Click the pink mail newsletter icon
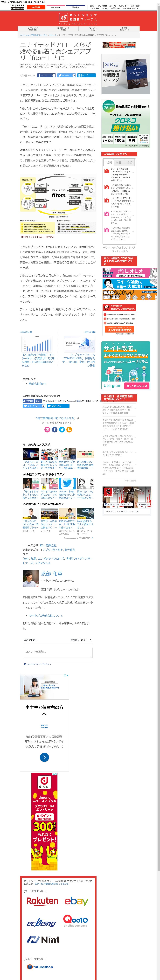This screenshot has width=160, height=980. [x=47, y=430]
